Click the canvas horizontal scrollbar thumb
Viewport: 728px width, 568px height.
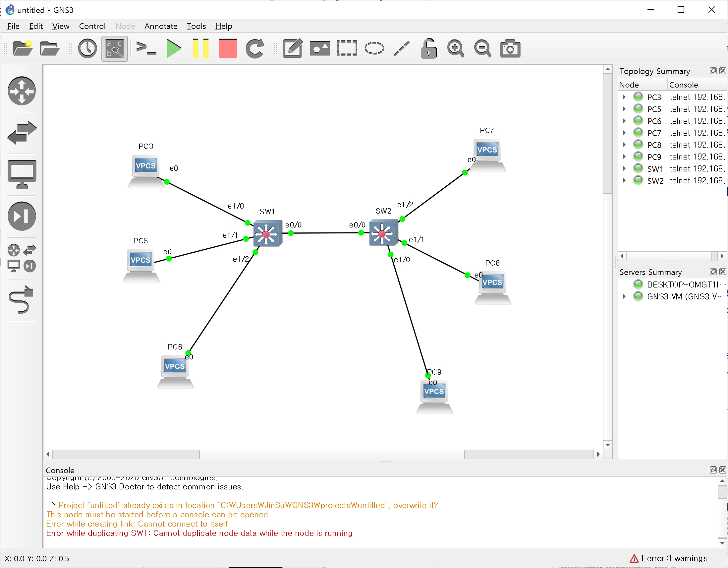(x=332, y=454)
